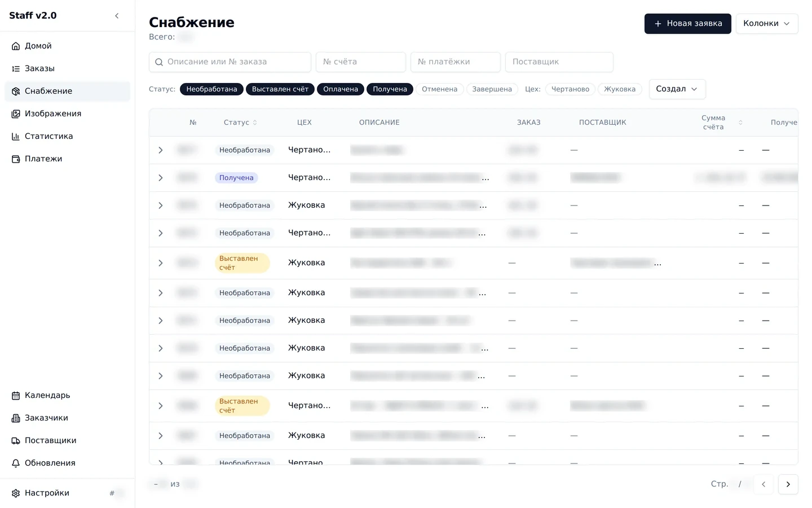
Task: Open the Создал dropdown filter
Action: coord(677,89)
